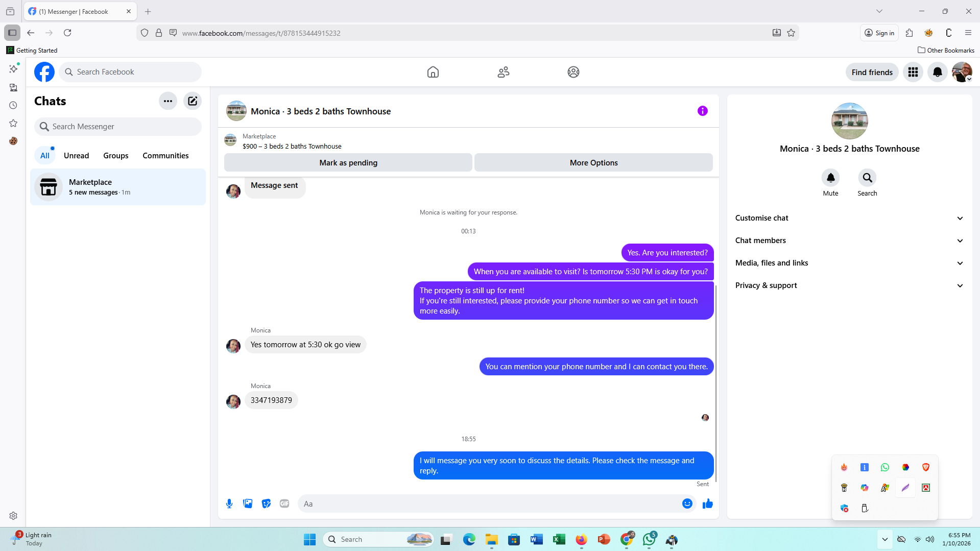Open conversation information purple icon
The height and width of the screenshot is (551, 980).
coord(703,111)
